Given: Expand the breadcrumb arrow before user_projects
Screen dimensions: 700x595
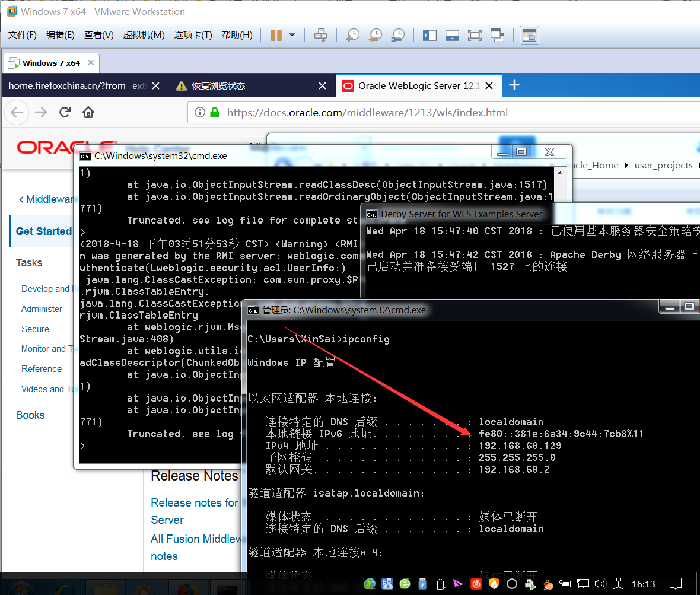Looking at the screenshot, I should tap(627, 165).
